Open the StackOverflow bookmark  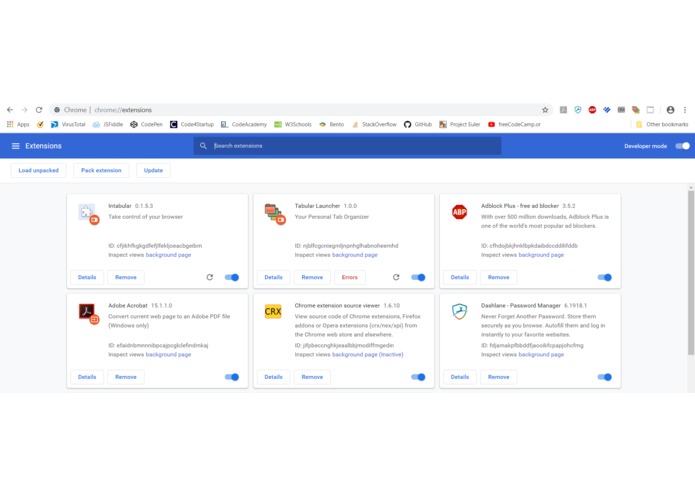374,124
